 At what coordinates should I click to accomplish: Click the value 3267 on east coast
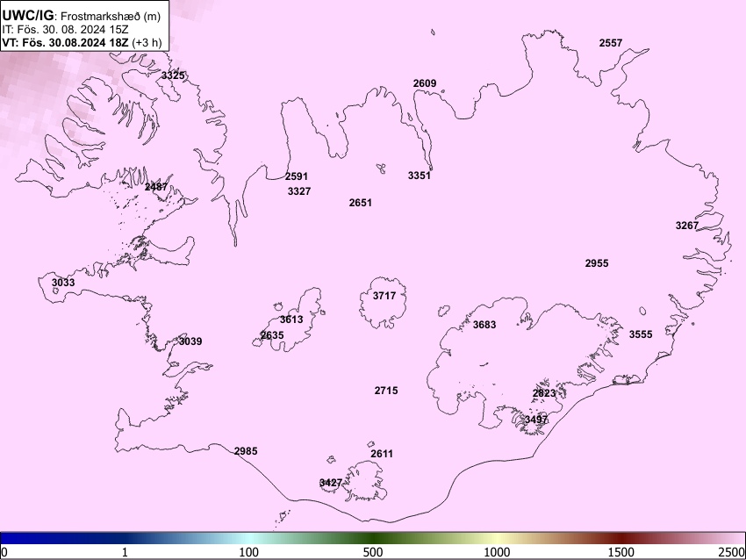click(x=687, y=226)
